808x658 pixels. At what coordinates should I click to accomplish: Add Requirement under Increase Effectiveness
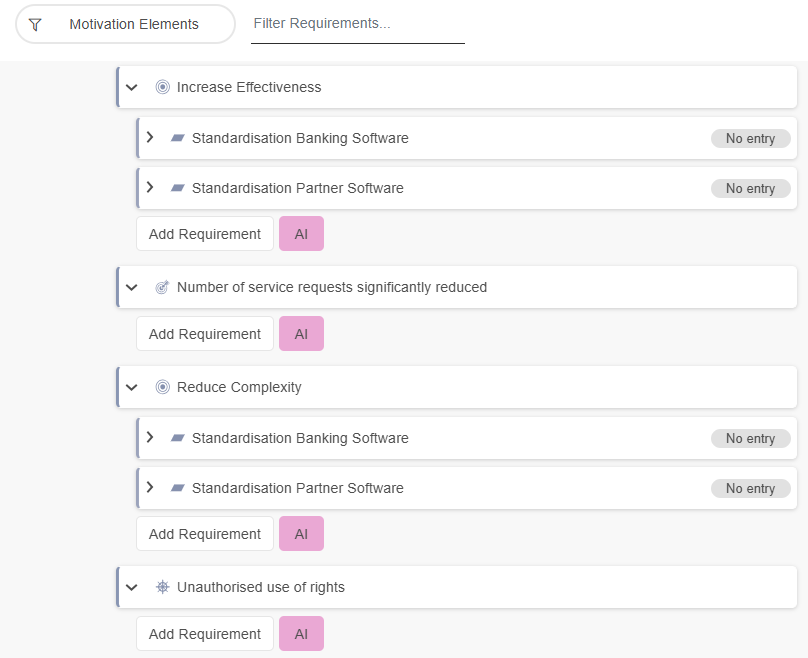pos(205,234)
